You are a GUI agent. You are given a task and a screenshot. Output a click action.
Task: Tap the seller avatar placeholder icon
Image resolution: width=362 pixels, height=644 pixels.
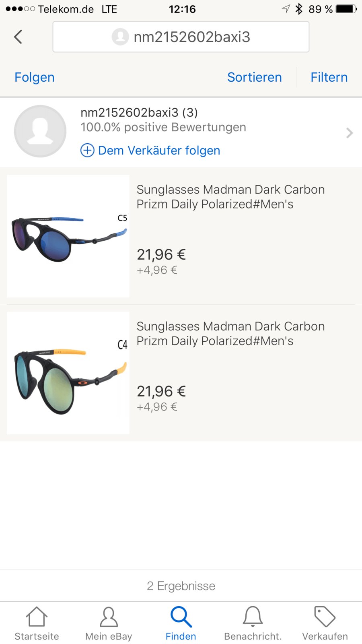tap(40, 131)
